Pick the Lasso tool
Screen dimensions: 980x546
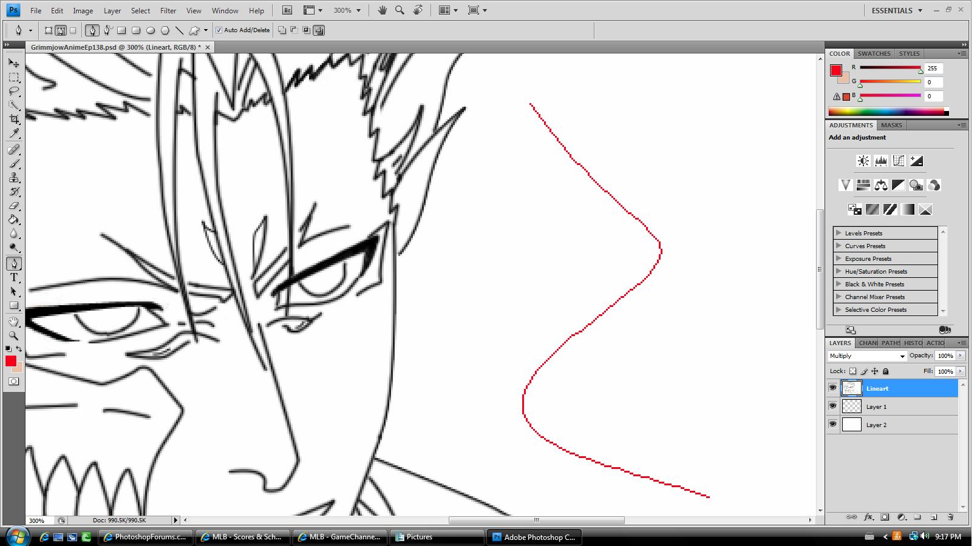click(14, 92)
